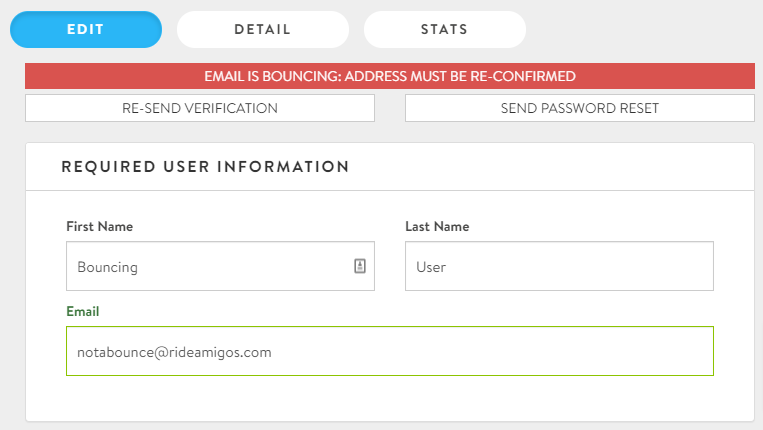763x430 pixels.
Task: Click into the Email input field
Action: click(x=389, y=352)
